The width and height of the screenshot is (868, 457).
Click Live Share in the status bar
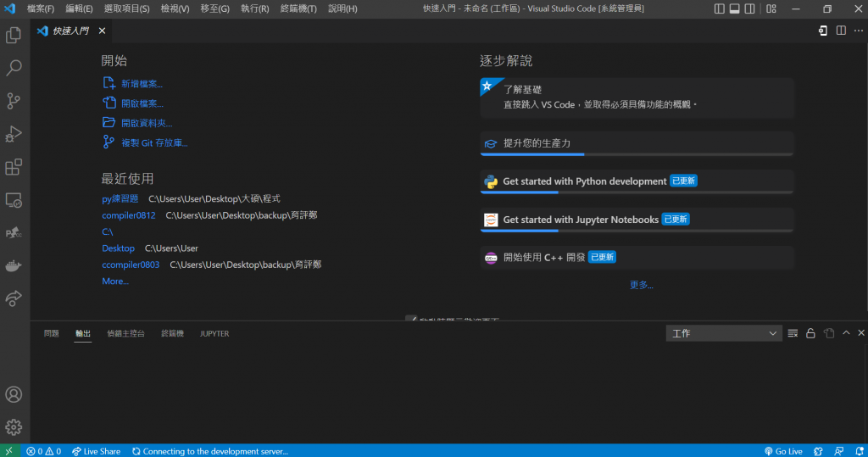(97, 451)
